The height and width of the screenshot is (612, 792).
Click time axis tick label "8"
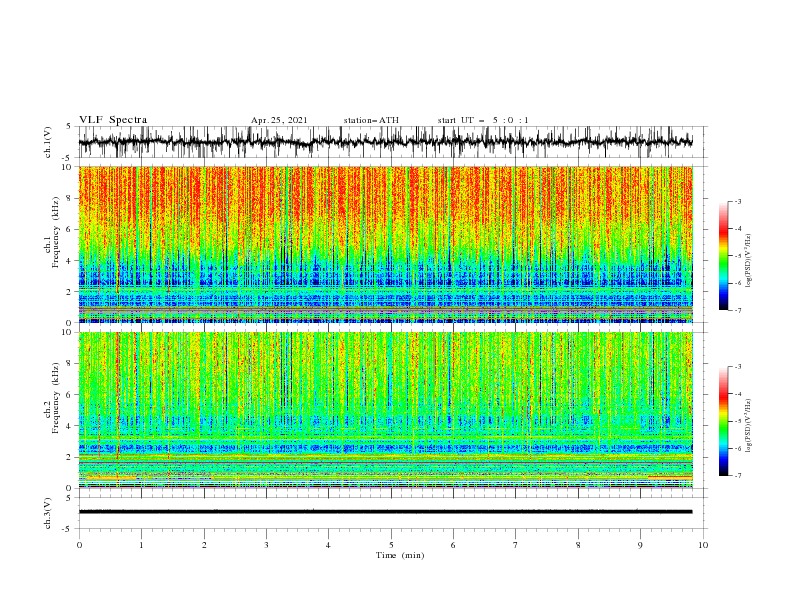[x=578, y=545]
